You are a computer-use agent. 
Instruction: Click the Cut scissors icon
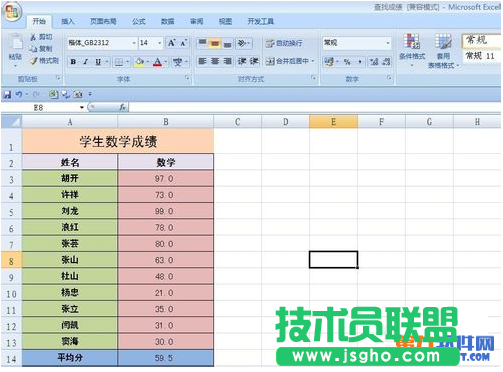point(33,37)
